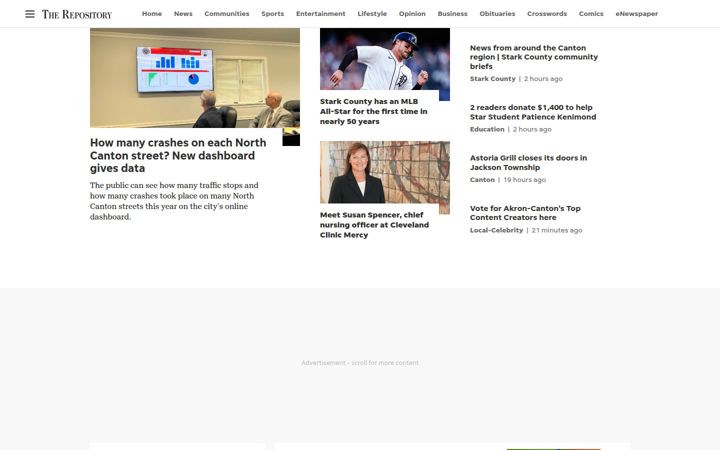The width and height of the screenshot is (720, 450).
Task: Read the Susan Spencer nursing officer story
Action: (x=374, y=225)
